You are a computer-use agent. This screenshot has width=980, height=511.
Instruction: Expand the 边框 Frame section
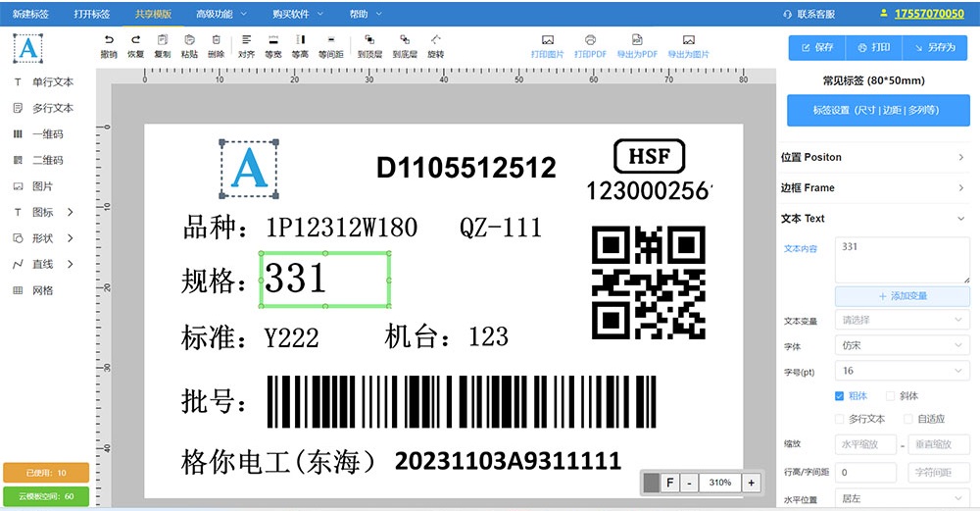tap(874, 187)
